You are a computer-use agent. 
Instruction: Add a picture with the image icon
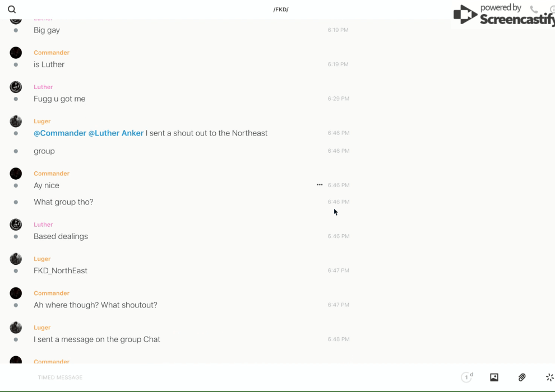494,377
